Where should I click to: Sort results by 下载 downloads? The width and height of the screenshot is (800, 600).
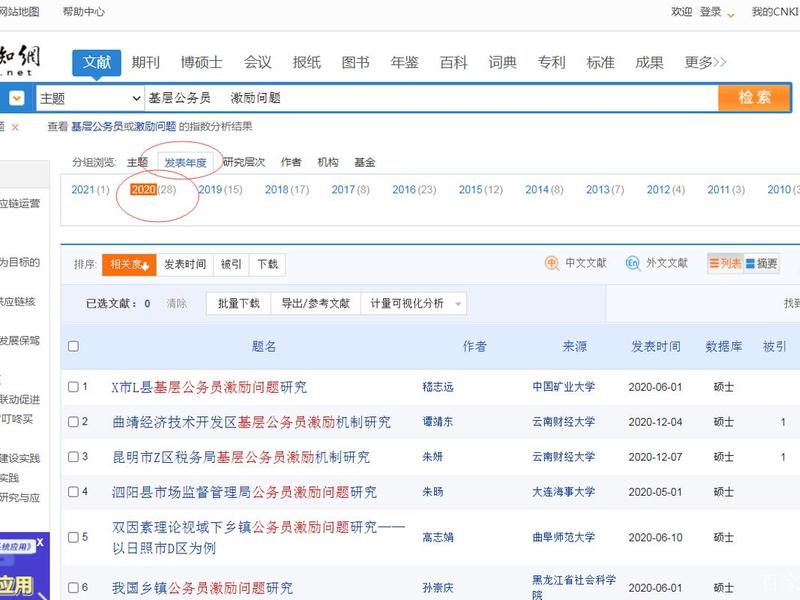click(x=267, y=264)
